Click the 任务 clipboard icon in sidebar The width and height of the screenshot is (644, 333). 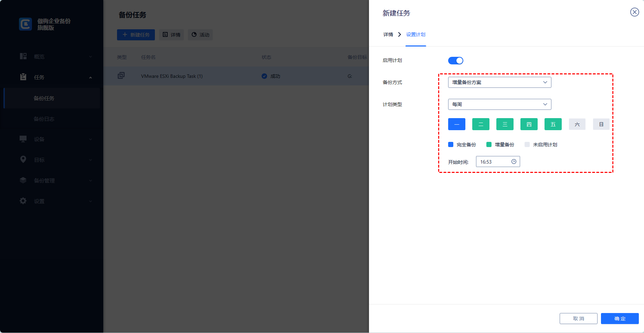[23, 77]
